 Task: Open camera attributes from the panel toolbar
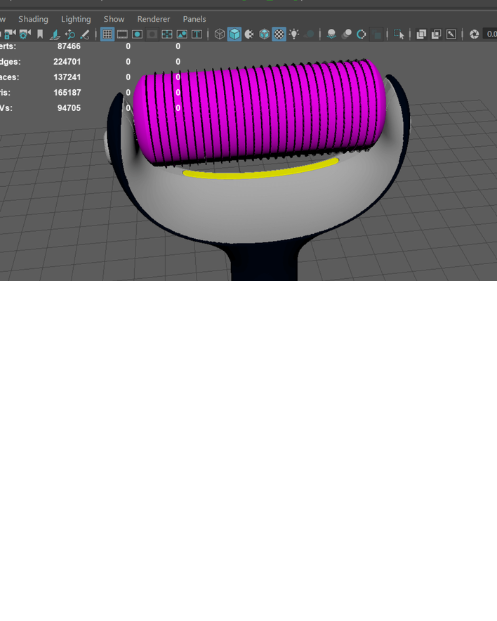tap(25, 34)
